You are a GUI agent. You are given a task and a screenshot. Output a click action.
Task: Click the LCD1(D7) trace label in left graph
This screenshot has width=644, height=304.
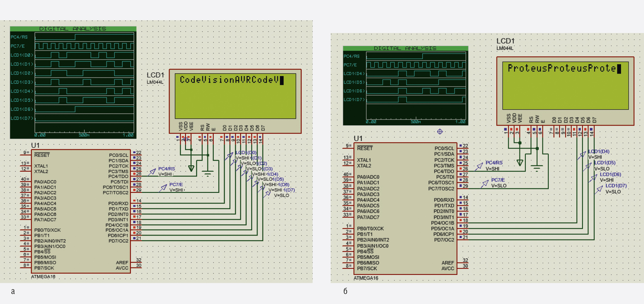coord(22,118)
